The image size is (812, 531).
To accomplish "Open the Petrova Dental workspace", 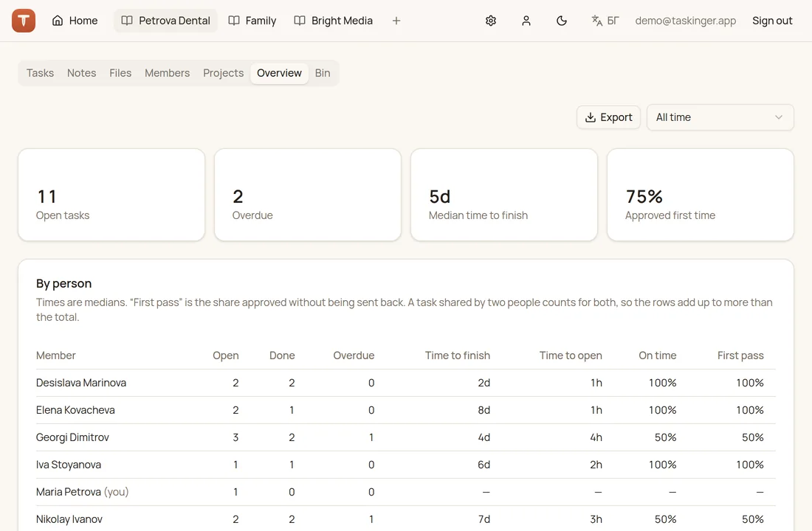I will tap(165, 21).
